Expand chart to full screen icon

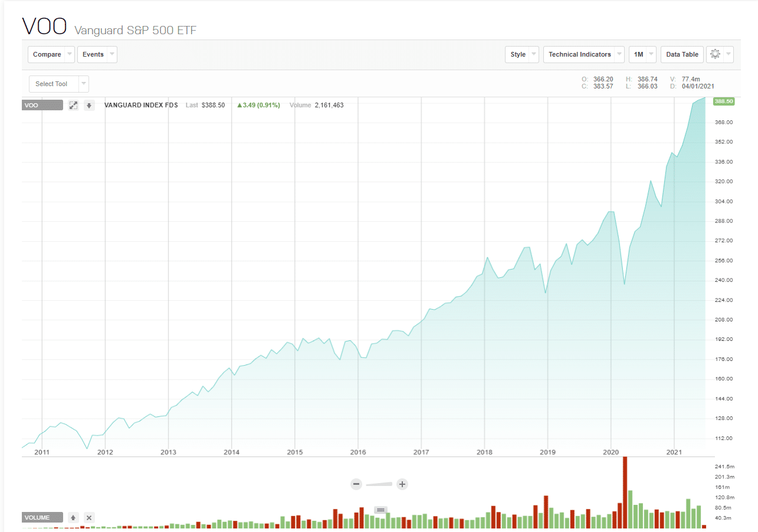pyautogui.click(x=73, y=106)
